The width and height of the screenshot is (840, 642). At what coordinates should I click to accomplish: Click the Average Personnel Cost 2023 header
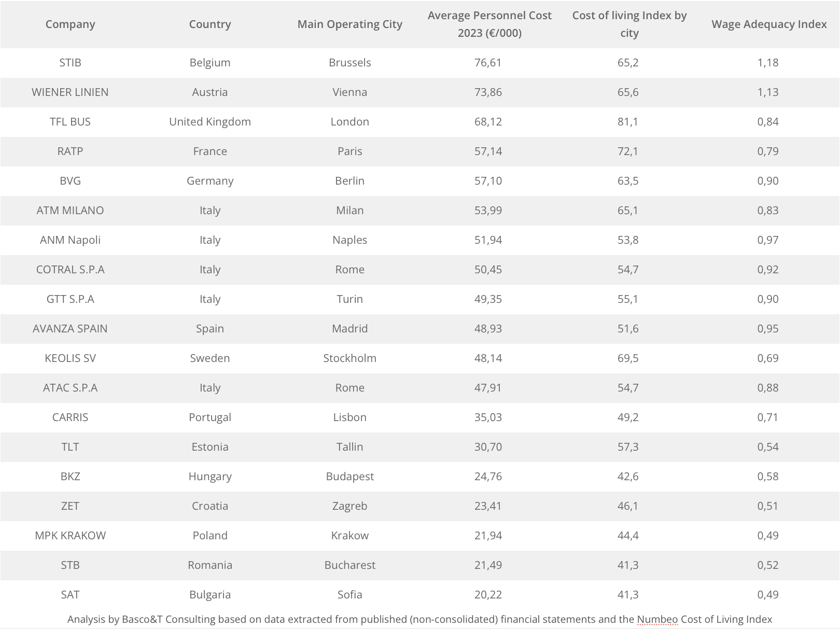489,24
